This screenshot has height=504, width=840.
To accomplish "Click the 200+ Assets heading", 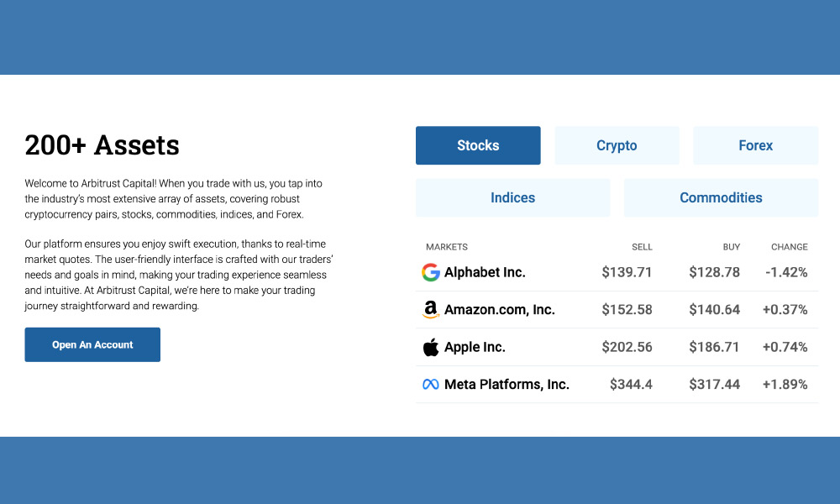I will coord(102,145).
